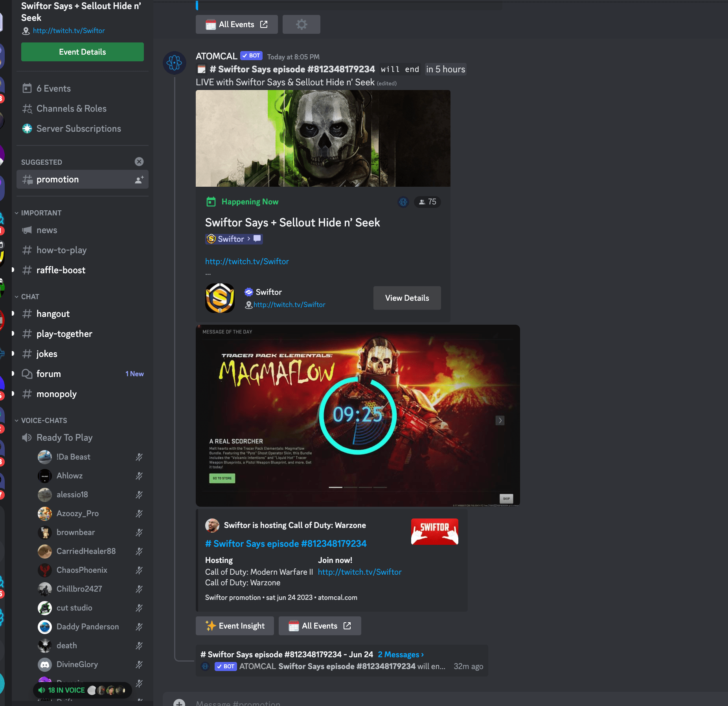The width and height of the screenshot is (728, 706).
Task: Select user Daddy Panderson in voice list
Action: click(x=88, y=627)
